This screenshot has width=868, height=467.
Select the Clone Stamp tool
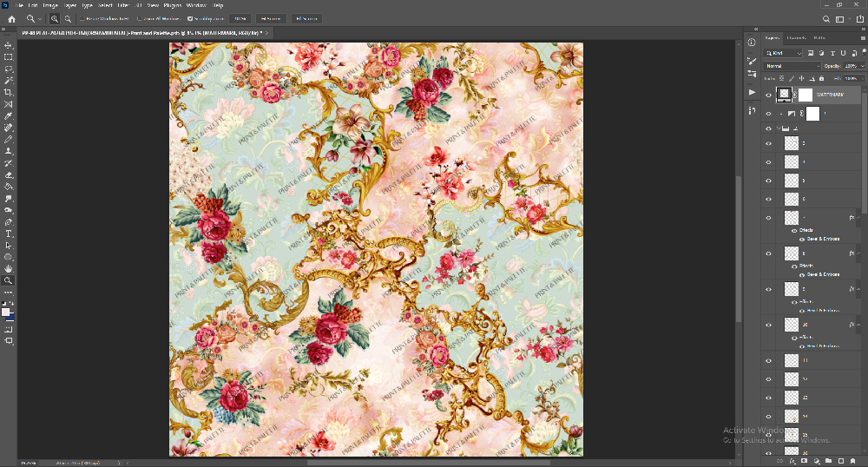9,151
